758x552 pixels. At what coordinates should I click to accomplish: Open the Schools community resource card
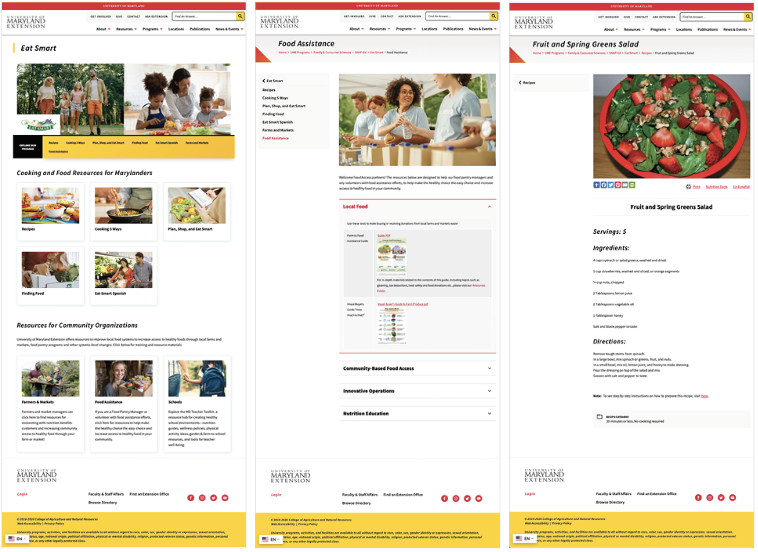point(197,405)
